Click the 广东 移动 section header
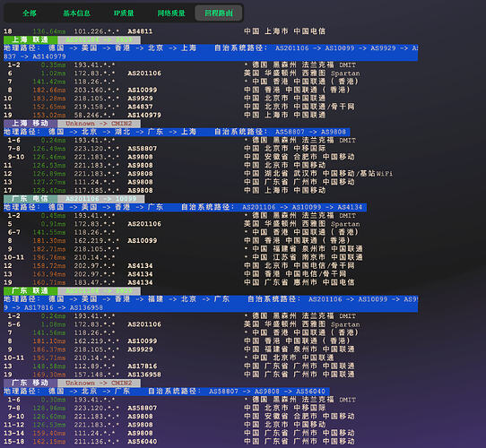Screen dimensions: 486x448 click(x=30, y=383)
